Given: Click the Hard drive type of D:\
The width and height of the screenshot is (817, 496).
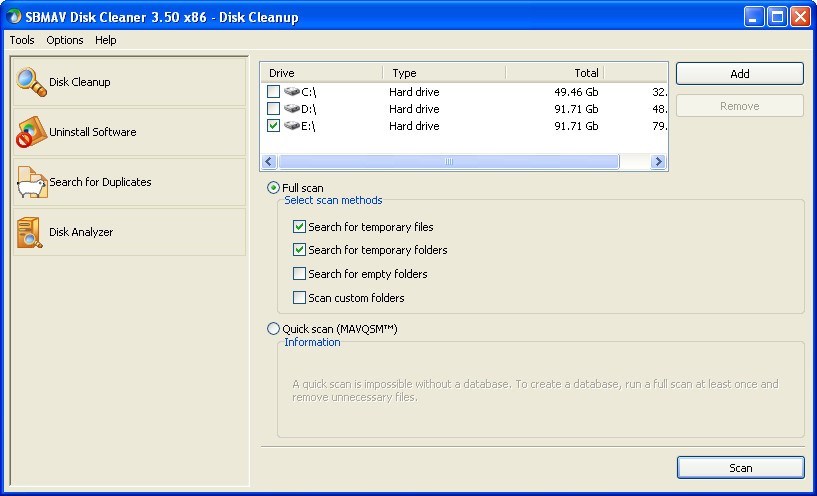Looking at the screenshot, I should [x=414, y=109].
